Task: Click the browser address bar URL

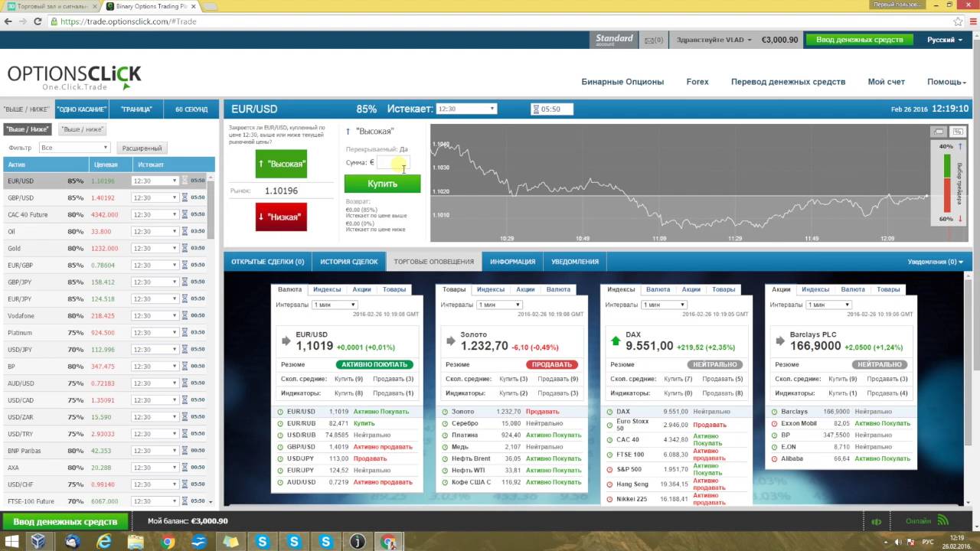Action: [x=129, y=21]
